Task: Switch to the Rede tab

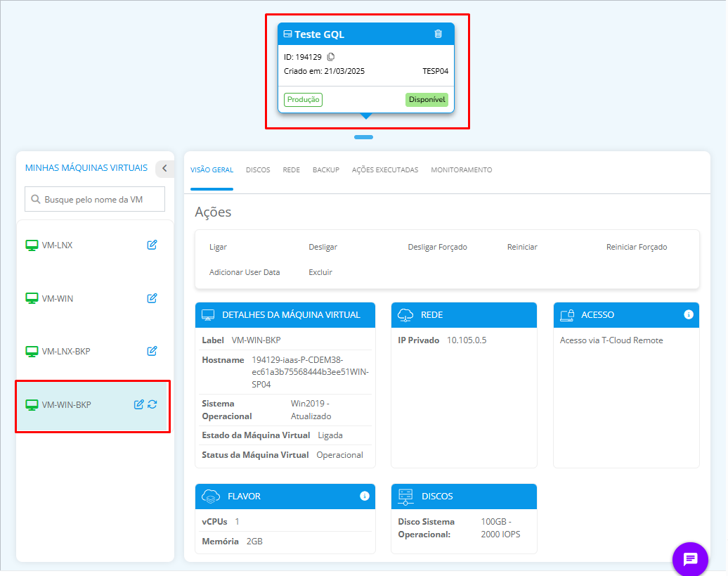Action: coord(291,170)
